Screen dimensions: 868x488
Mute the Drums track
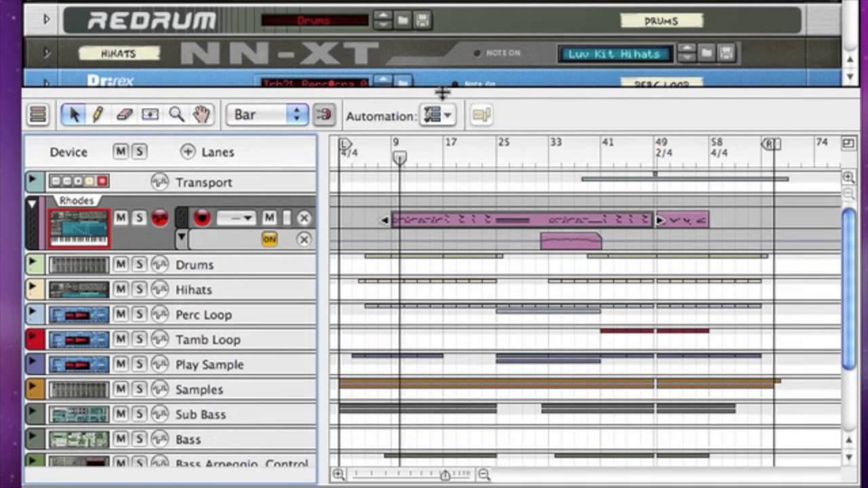120,264
